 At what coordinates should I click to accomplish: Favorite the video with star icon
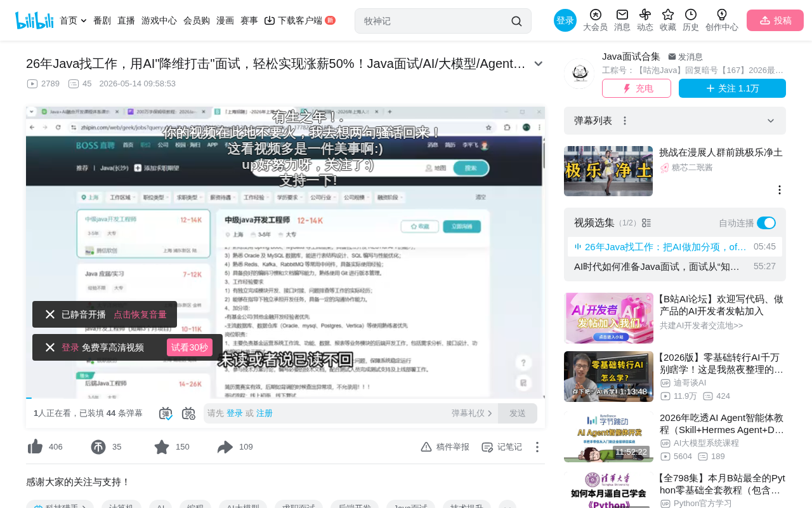tap(162, 447)
